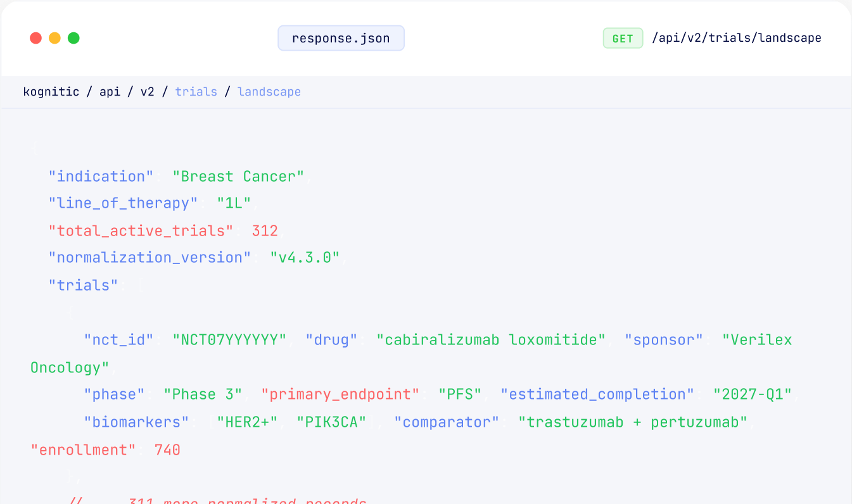The height and width of the screenshot is (504, 852).
Task: Open the trials breadcrumb link
Action: (x=196, y=92)
